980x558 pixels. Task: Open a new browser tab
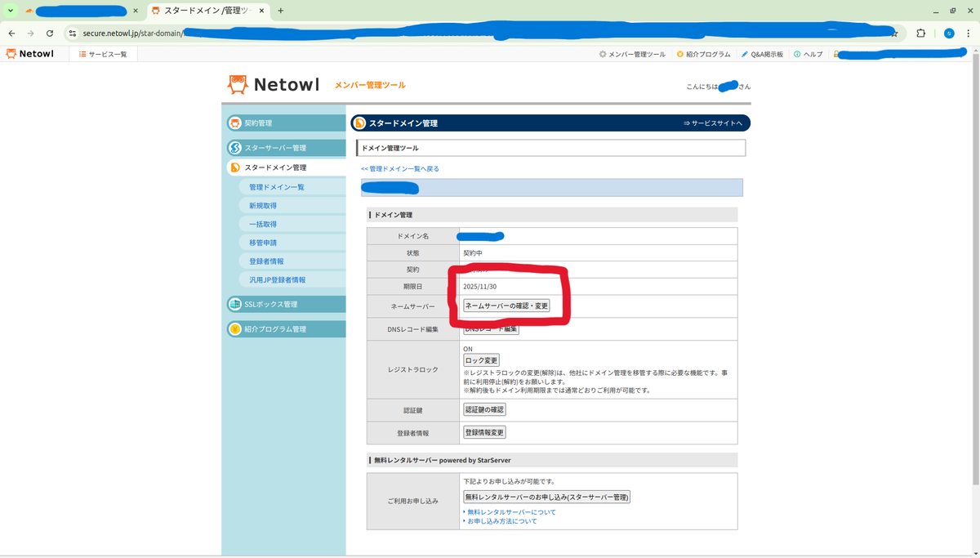pyautogui.click(x=281, y=11)
